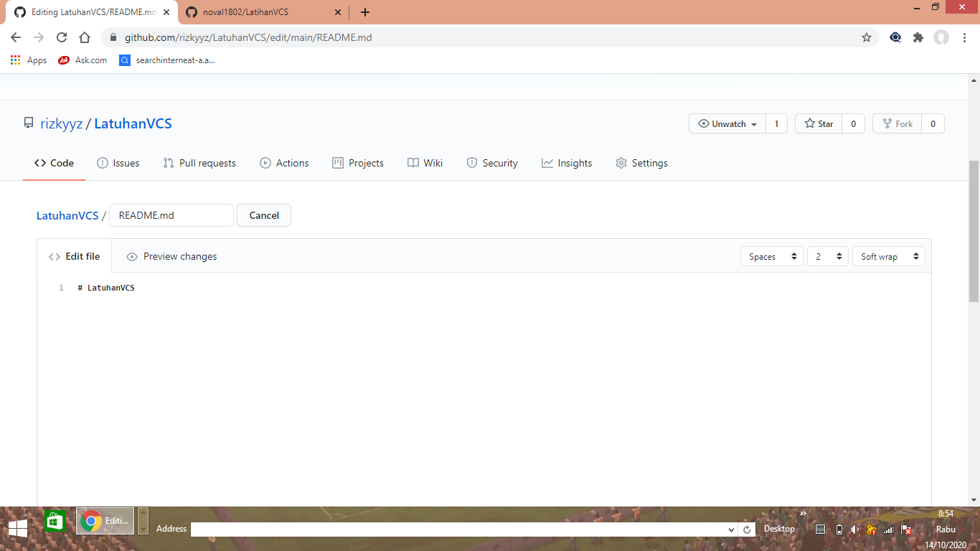Viewport: 980px width, 551px height.
Task: Click the bookmark star in the address bar
Action: click(x=867, y=37)
